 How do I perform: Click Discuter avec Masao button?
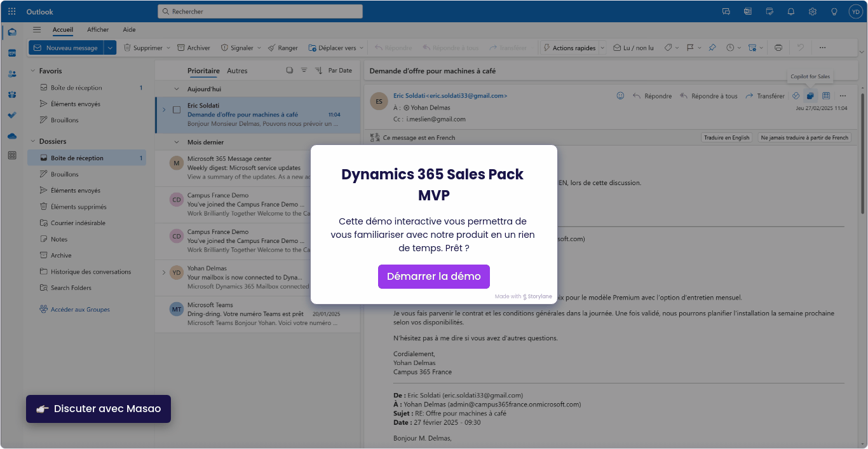click(98, 409)
